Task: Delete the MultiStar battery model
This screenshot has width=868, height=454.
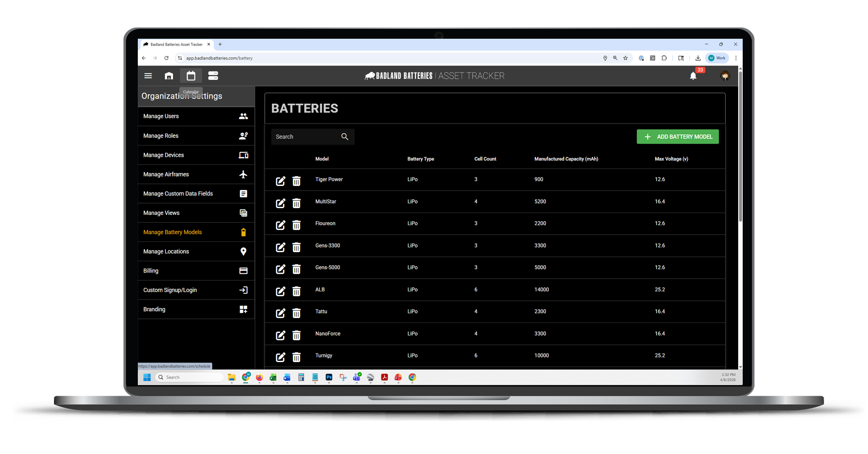Action: tap(296, 203)
